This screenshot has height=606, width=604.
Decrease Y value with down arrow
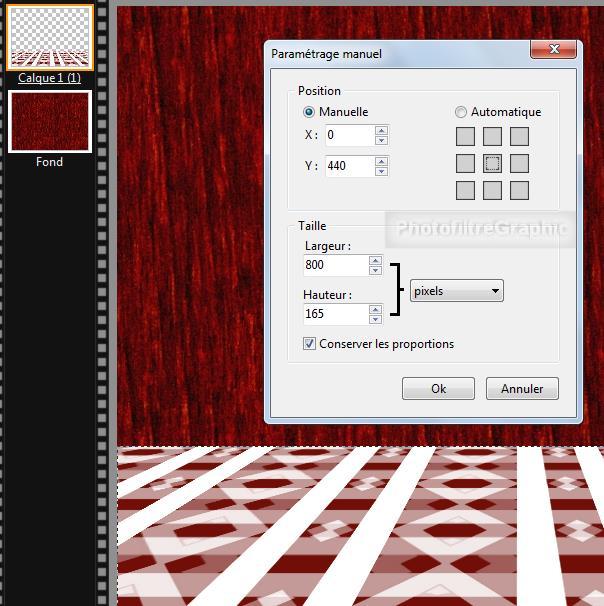pos(381,171)
